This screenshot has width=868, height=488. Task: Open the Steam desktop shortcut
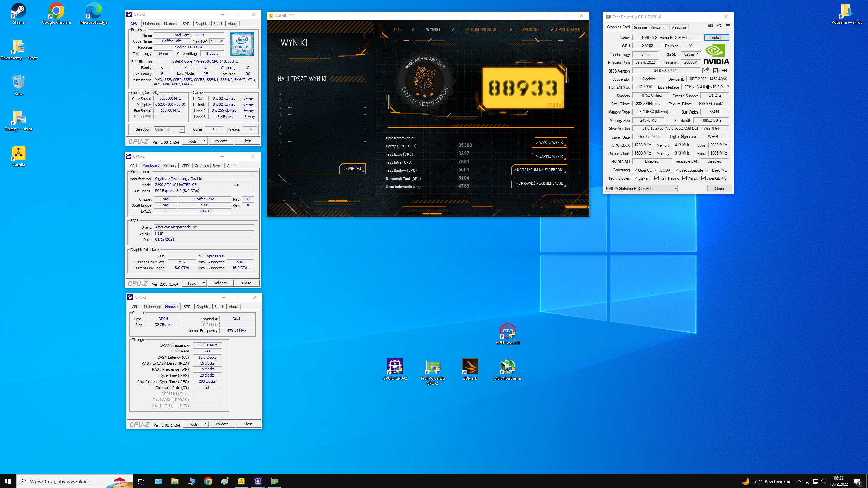tap(18, 14)
